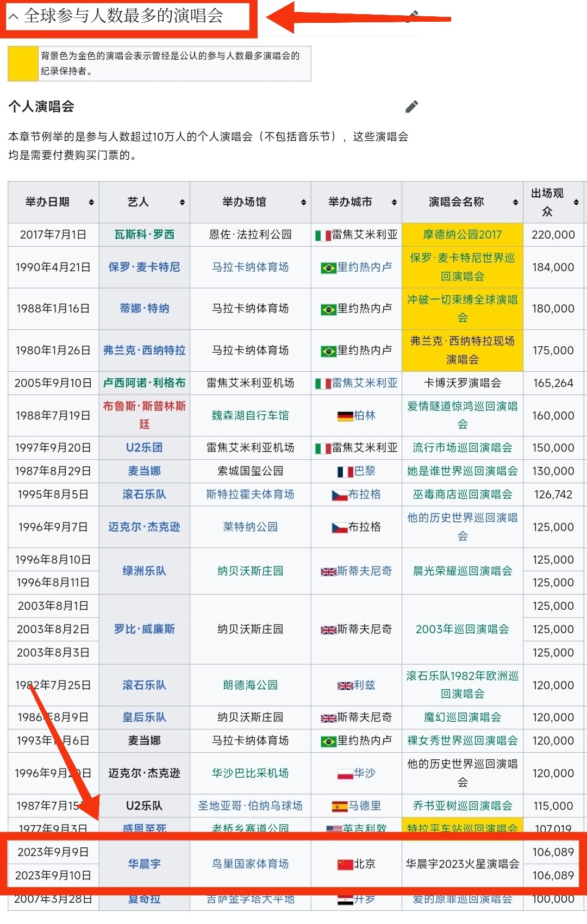Open the 卢西阿诺·利格布 artist link
The width and height of the screenshot is (587, 924).
point(145,383)
